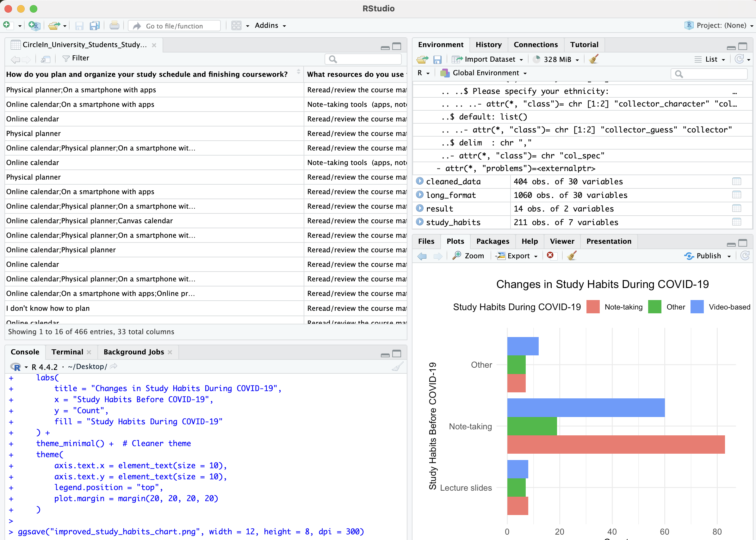Click the Other green legend swatch
This screenshot has height=540, width=756.
654,307
